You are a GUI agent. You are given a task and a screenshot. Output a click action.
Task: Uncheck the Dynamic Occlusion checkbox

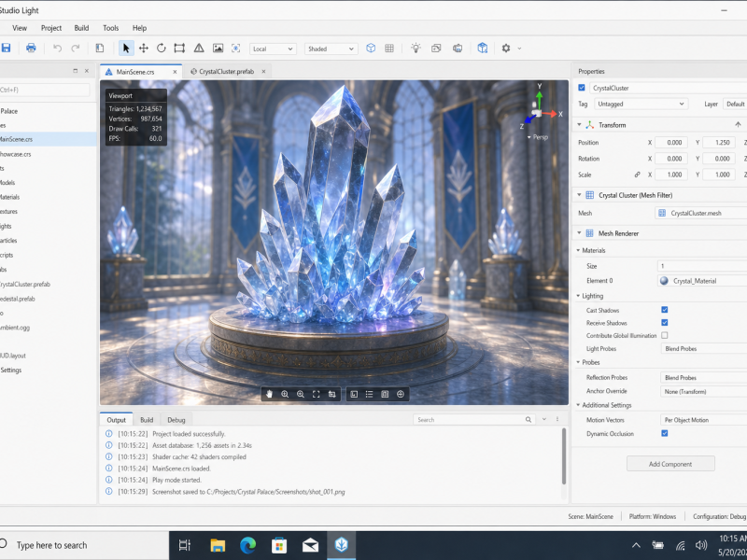(x=665, y=433)
